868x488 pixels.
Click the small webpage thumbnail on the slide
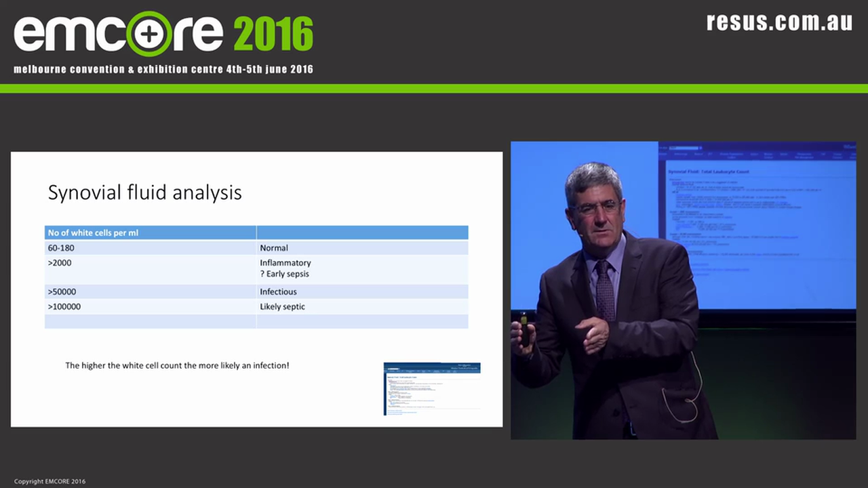pos(432,388)
